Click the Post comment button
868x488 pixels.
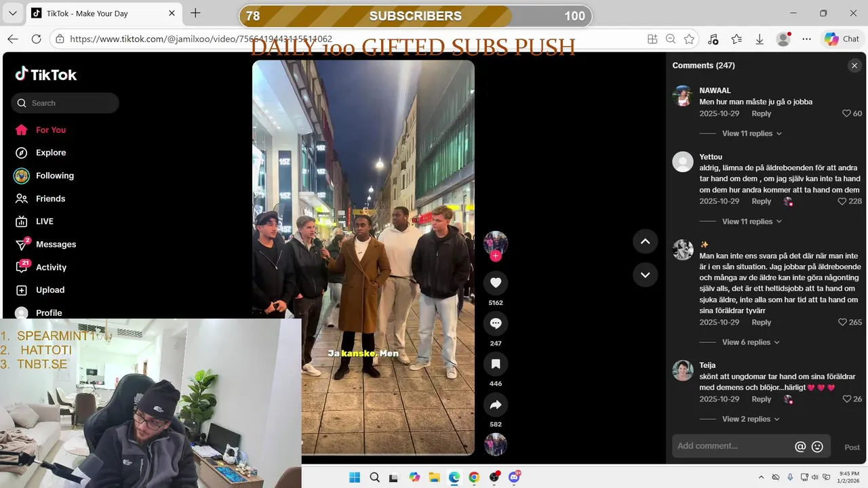(852, 447)
